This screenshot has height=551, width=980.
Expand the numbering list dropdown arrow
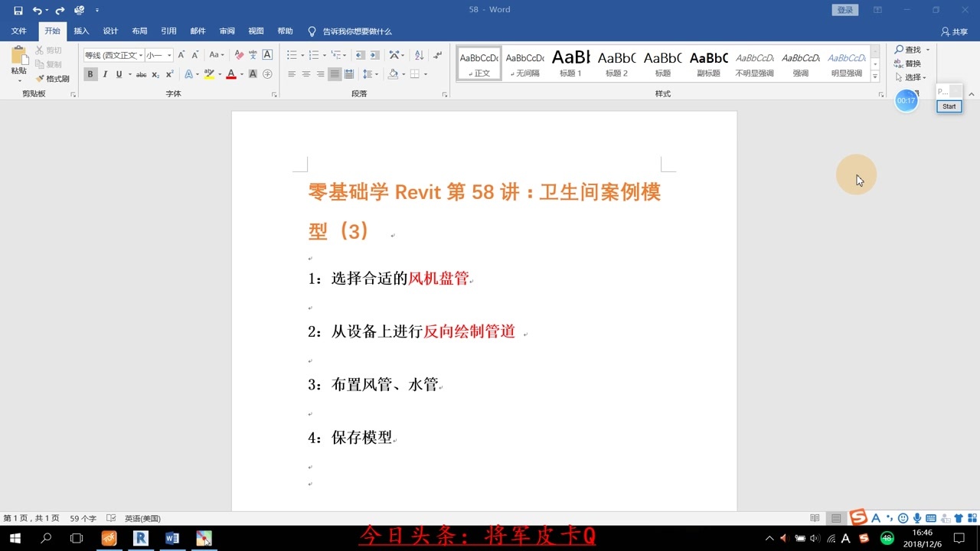pos(324,55)
